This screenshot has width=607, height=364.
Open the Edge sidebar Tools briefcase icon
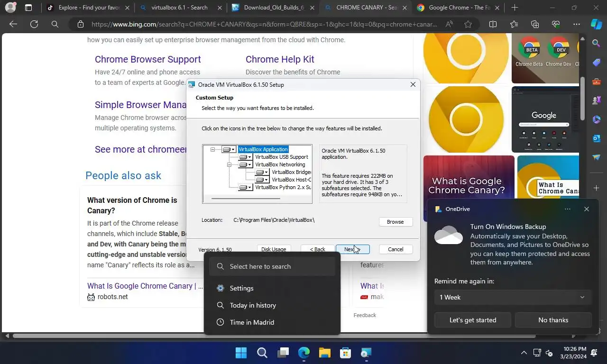[596, 82]
